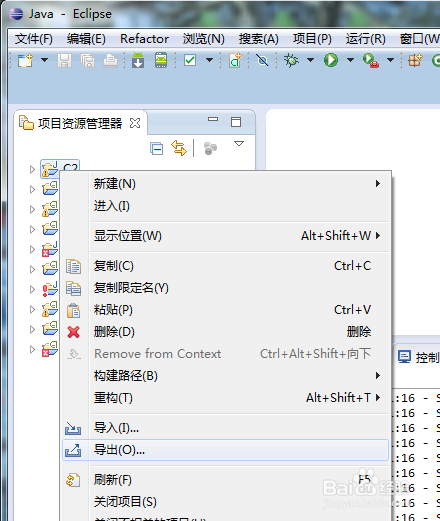Minimize the project explorer panel

(x=213, y=119)
